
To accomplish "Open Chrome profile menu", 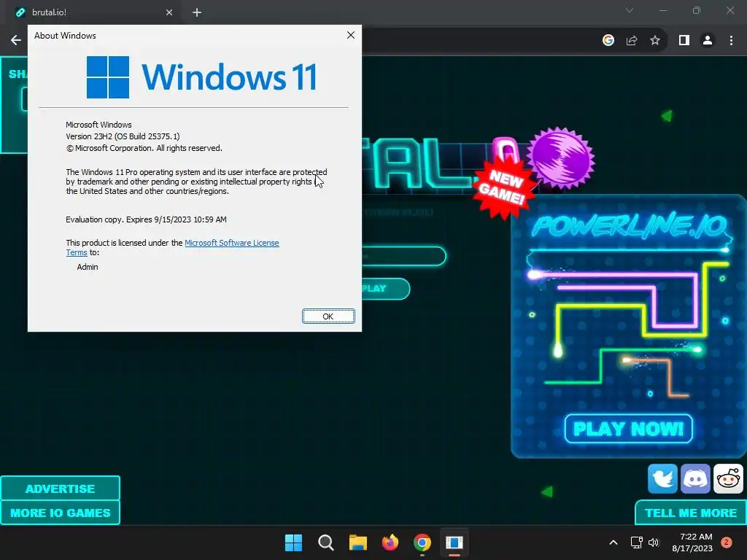I will coord(708,41).
